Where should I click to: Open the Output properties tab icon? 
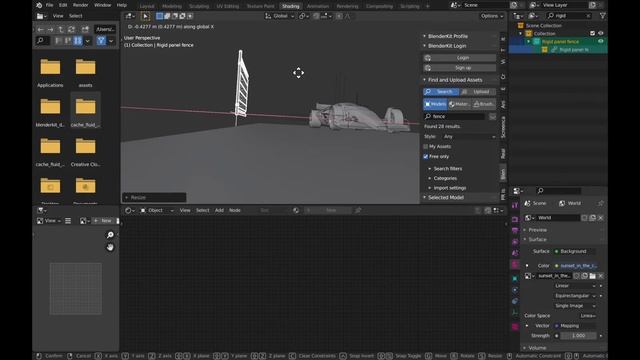coord(515,231)
